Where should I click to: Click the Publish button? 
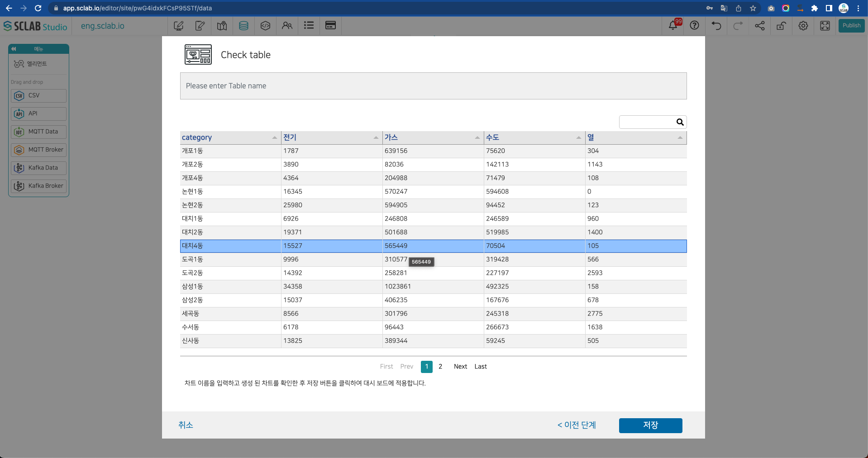tap(851, 26)
